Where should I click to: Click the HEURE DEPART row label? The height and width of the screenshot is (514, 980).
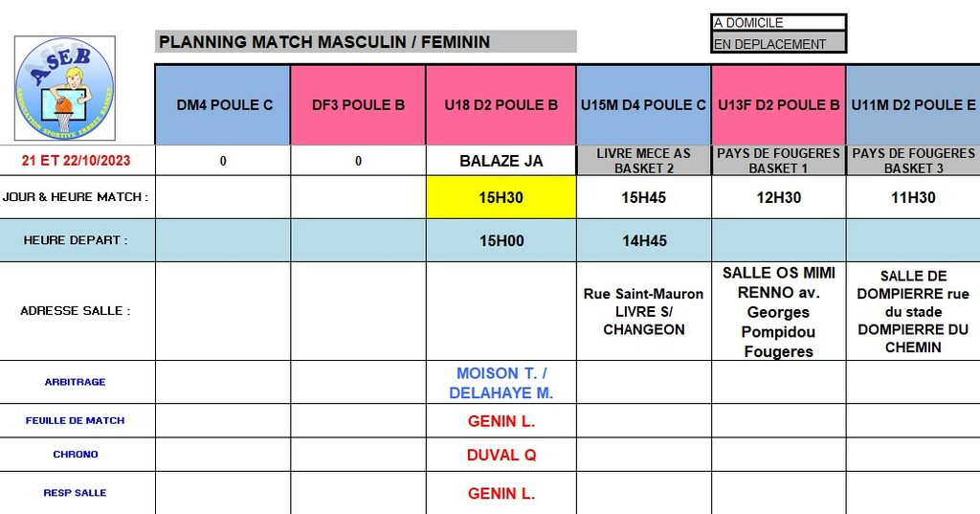point(78,240)
